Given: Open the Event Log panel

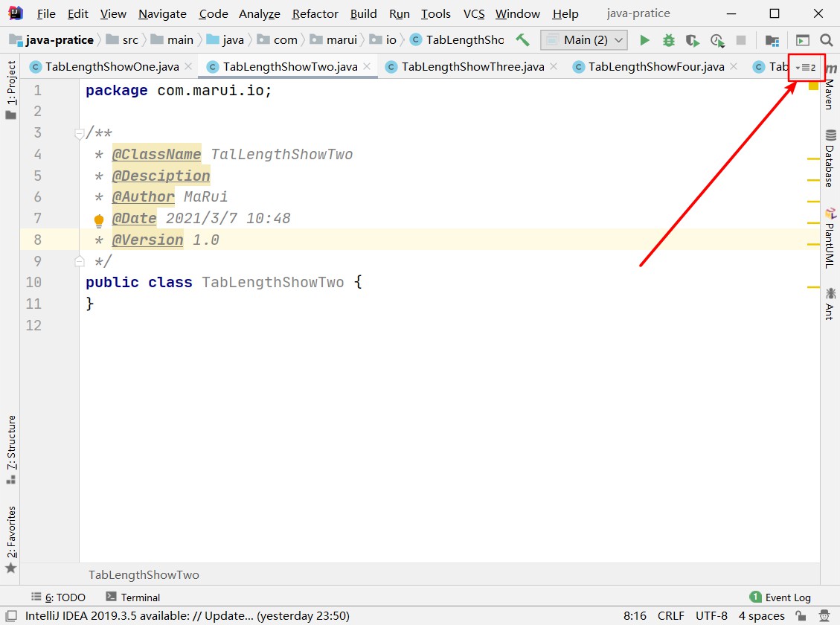Looking at the screenshot, I should coord(780,597).
